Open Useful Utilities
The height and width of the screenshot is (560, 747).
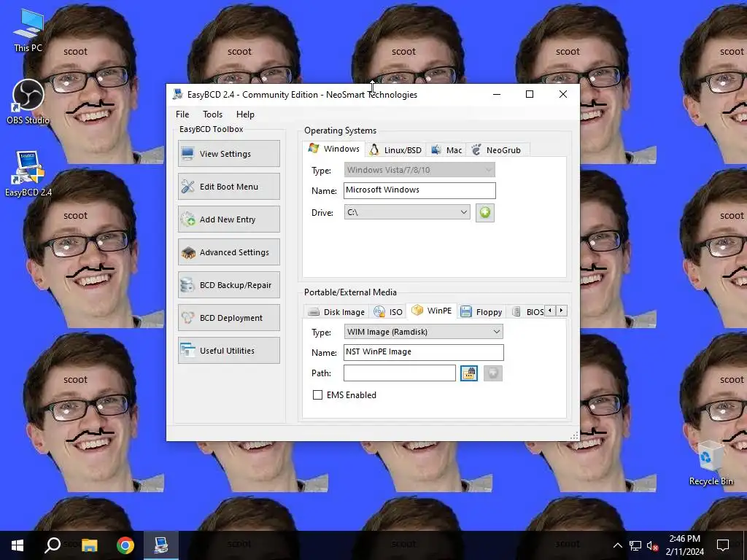click(x=228, y=351)
